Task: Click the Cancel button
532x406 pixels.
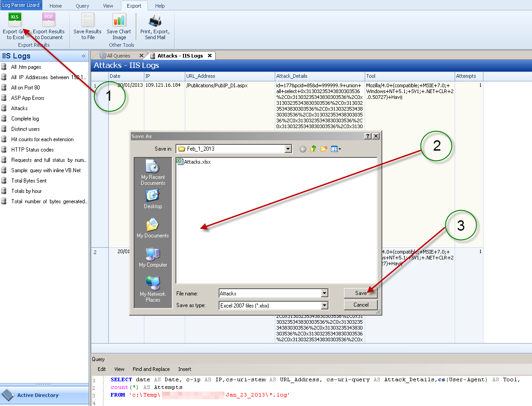Action: point(361,304)
